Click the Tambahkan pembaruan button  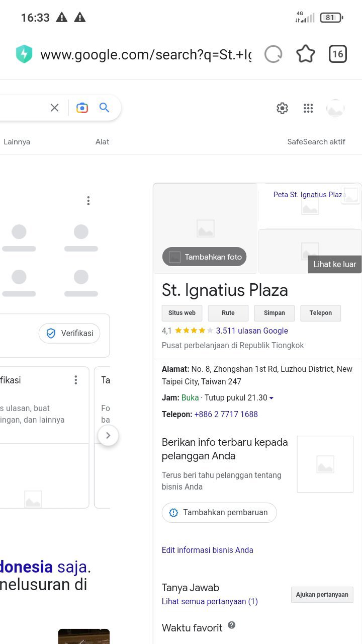219,513
